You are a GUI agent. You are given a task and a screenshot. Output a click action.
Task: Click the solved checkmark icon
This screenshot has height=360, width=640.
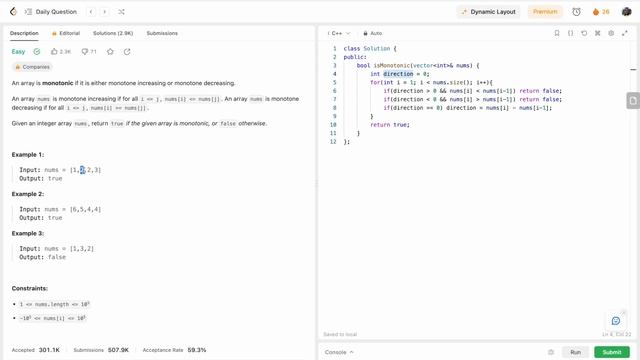(37, 51)
